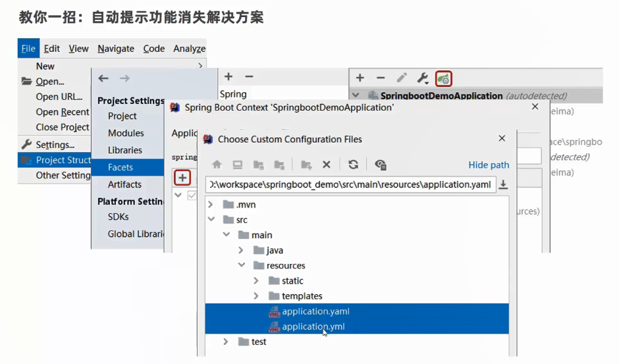The image size is (619, 364).
Task: Collapse row under the plus button
Action: 178,195
